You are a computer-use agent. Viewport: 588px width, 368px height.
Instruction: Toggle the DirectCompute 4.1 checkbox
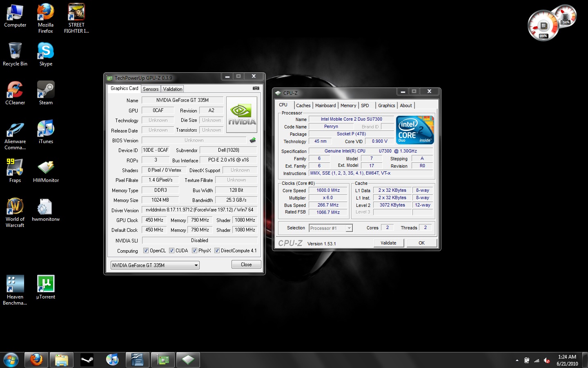pyautogui.click(x=217, y=251)
